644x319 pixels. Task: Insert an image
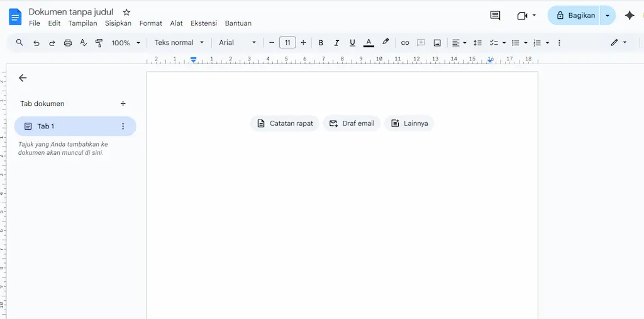click(x=437, y=43)
